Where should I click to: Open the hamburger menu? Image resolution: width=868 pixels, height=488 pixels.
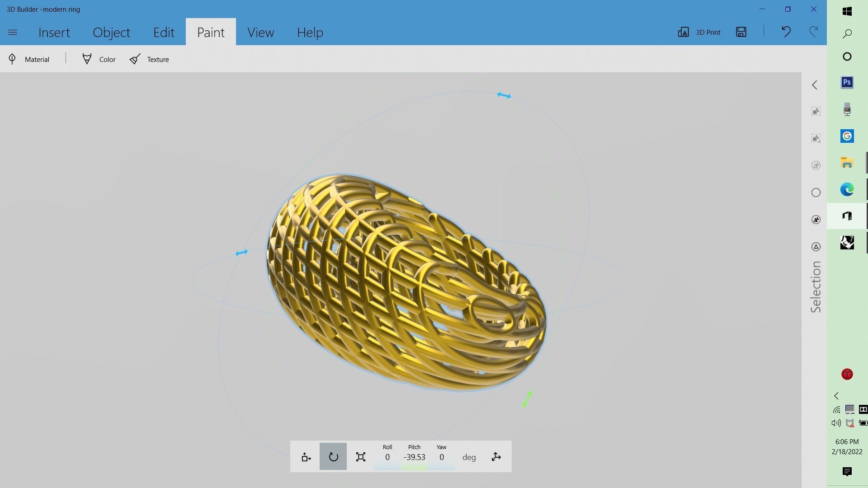[13, 32]
